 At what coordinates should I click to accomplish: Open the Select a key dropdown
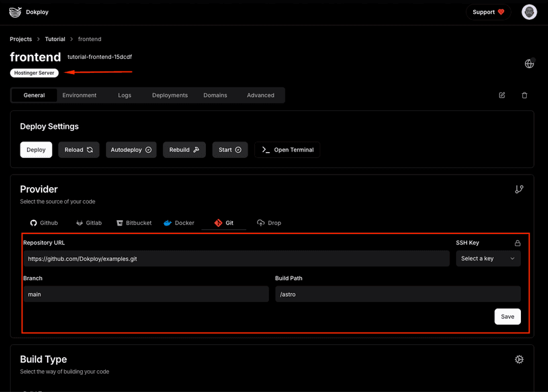click(x=488, y=258)
